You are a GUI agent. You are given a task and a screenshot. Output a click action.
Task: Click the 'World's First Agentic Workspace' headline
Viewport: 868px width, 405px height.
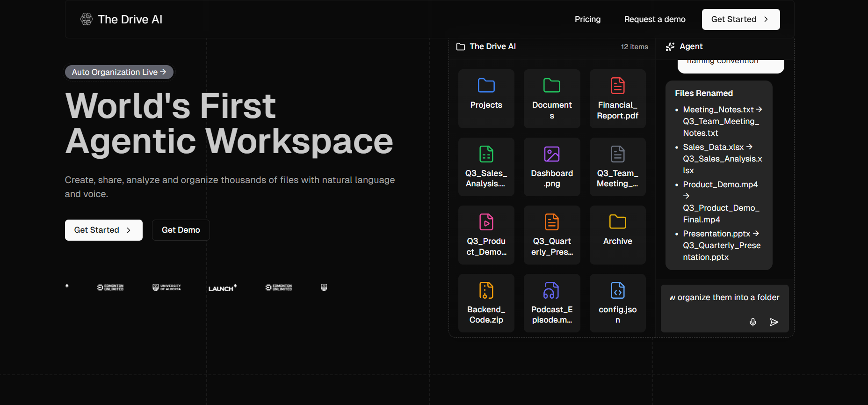[229, 123]
